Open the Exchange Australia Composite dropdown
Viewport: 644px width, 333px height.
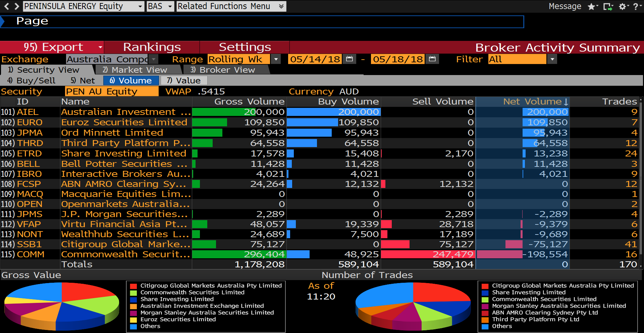point(154,59)
